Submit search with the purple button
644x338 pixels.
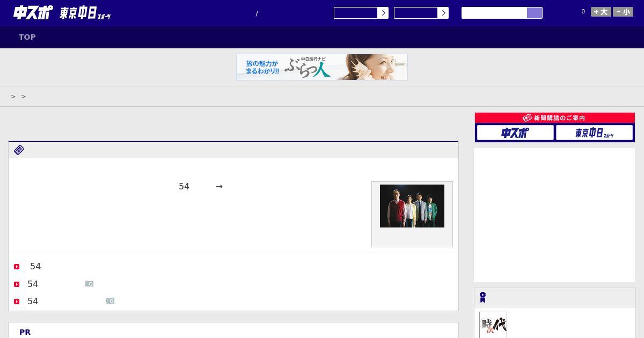click(535, 13)
